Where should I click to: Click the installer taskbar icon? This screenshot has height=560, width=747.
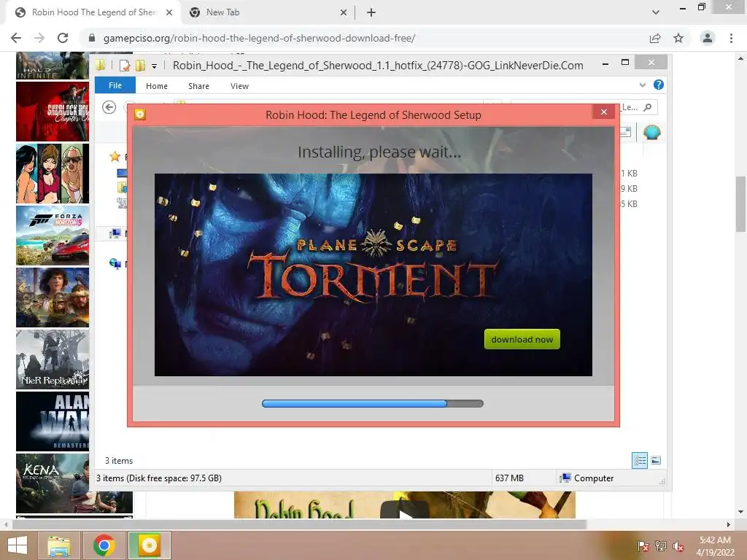coord(149,545)
